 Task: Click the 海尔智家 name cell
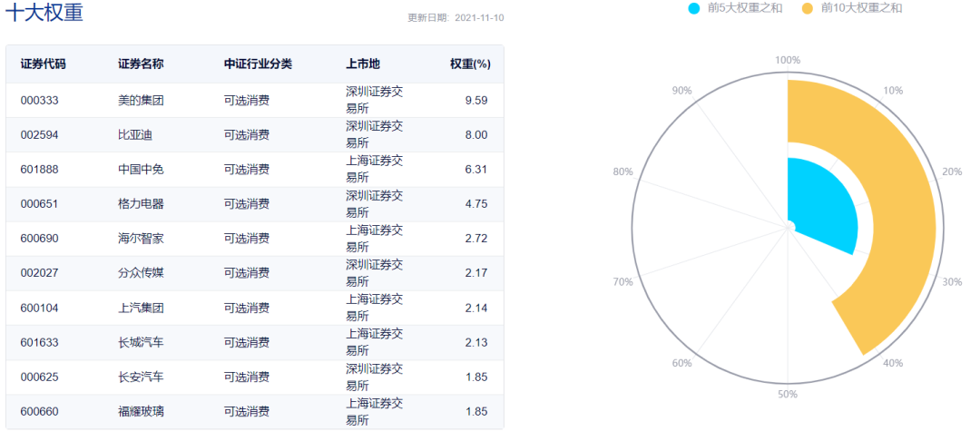tap(141, 239)
